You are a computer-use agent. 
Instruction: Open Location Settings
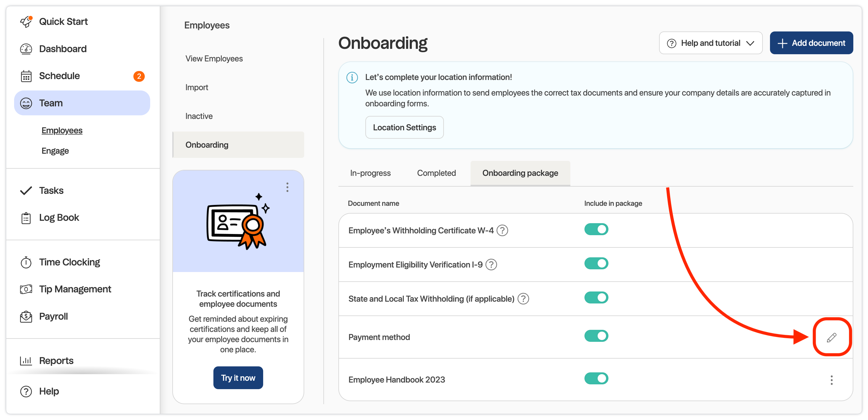click(x=404, y=127)
